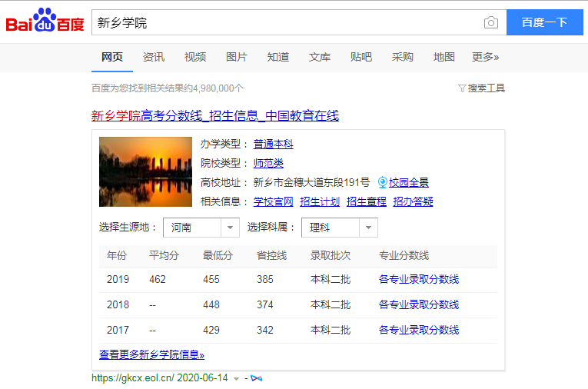588x389 pixels.
Task: Open 各专业录取分数线 for 2019
Action: tap(419, 280)
